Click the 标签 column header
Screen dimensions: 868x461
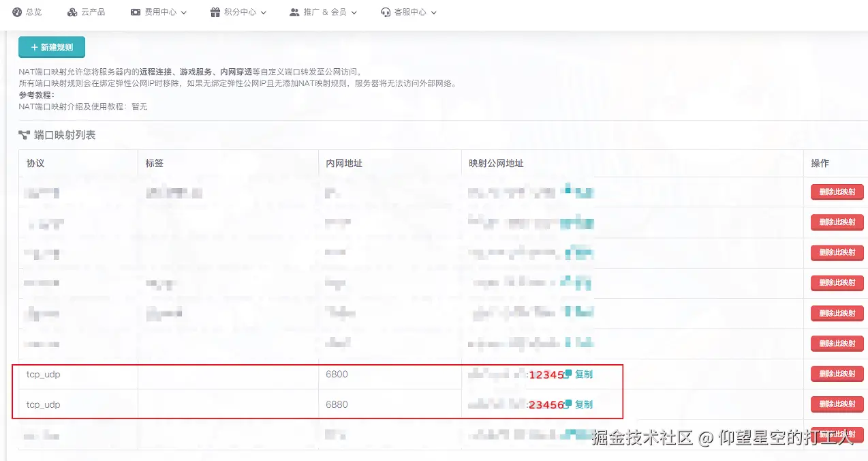[155, 163]
